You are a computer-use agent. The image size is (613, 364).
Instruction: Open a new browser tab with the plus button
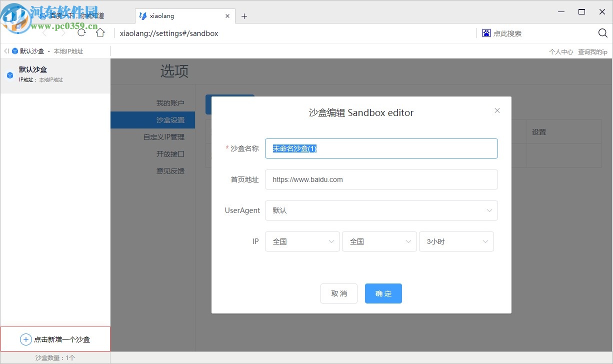tap(244, 16)
